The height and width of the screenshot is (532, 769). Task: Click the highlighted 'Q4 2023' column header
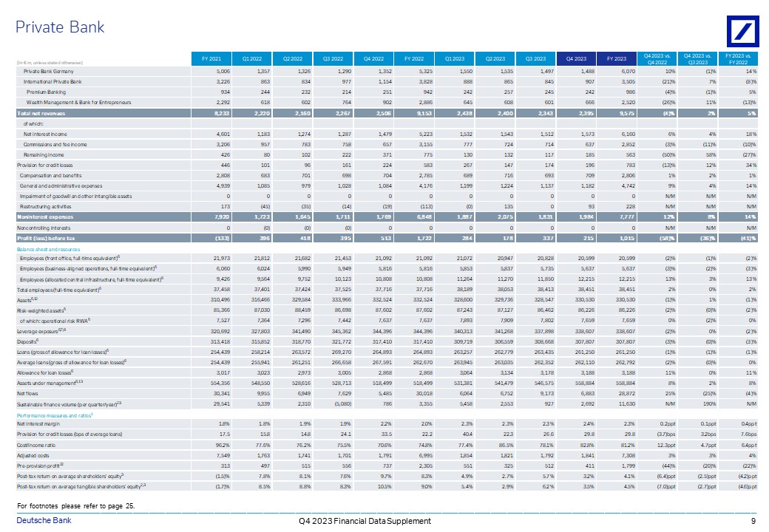coord(576,59)
